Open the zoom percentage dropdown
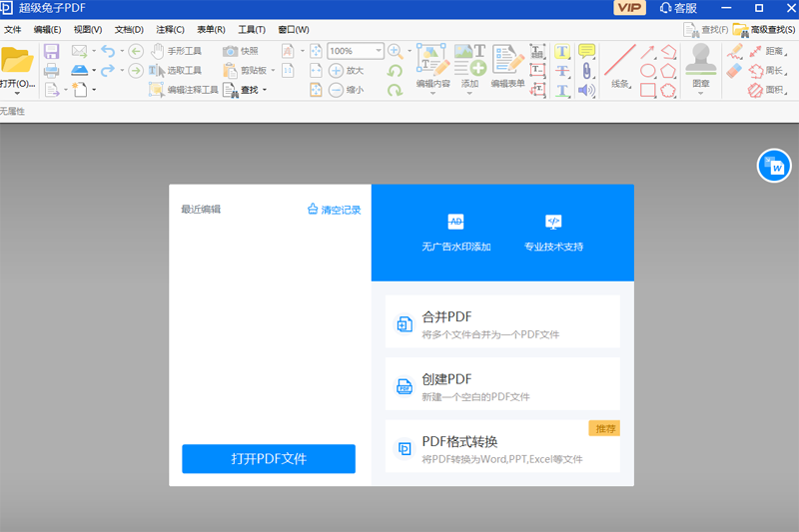The image size is (799, 532). (380, 51)
